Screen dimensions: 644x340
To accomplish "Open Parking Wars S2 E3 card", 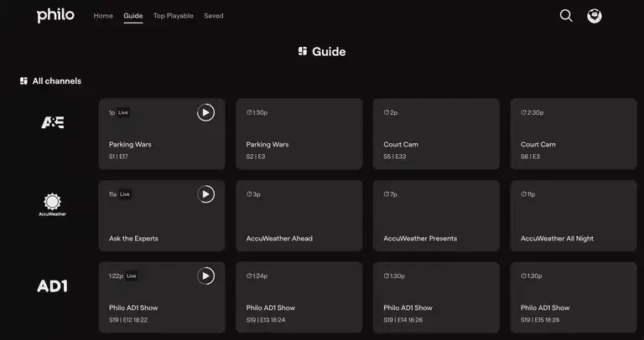I will click(x=299, y=134).
